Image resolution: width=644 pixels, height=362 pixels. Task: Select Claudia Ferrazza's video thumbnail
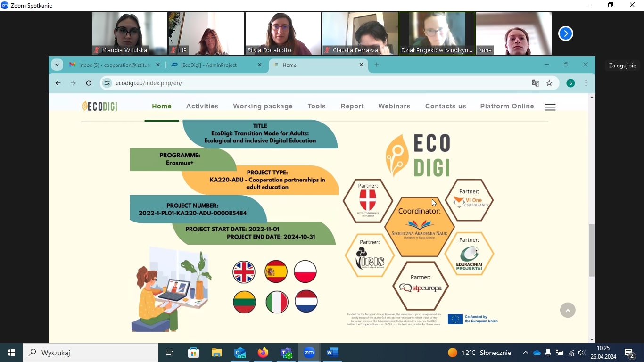point(360,33)
